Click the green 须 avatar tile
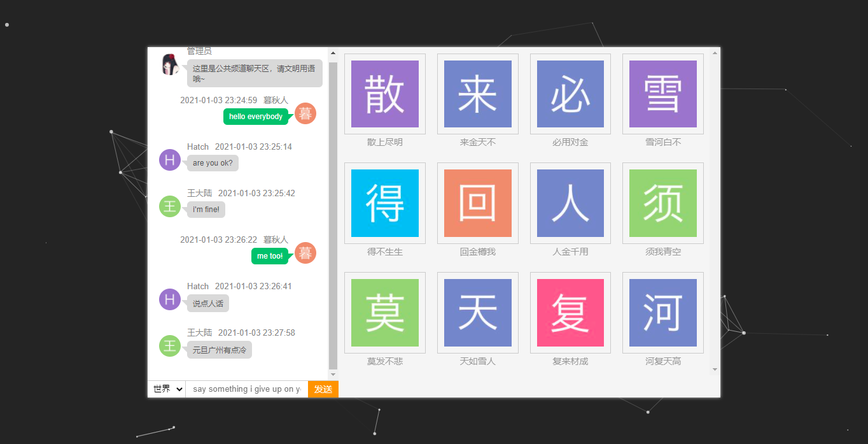Screen dimensions: 868x444 662,203
